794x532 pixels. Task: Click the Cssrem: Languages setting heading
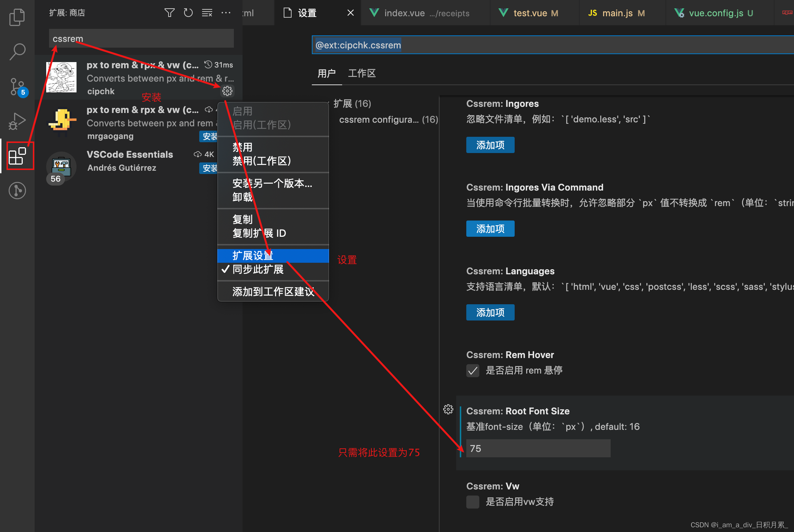click(510, 271)
